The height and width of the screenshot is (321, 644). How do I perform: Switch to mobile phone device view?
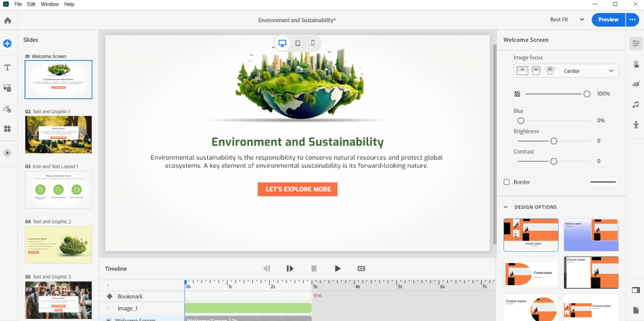313,43
